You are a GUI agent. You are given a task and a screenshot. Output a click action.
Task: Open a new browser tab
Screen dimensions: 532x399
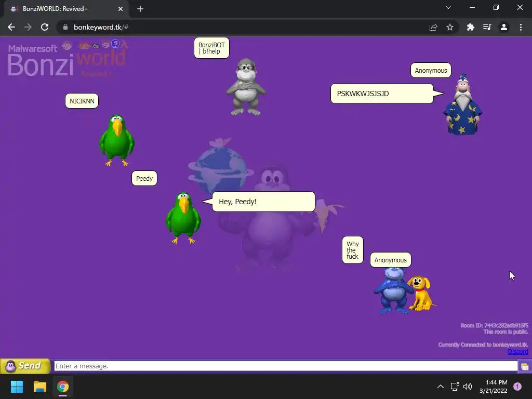(140, 9)
